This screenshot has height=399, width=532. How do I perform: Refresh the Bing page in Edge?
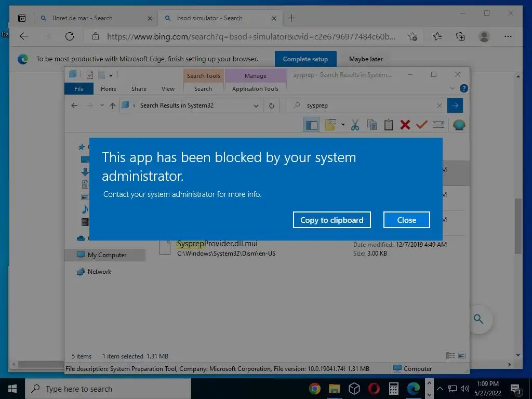pyautogui.click(x=70, y=36)
